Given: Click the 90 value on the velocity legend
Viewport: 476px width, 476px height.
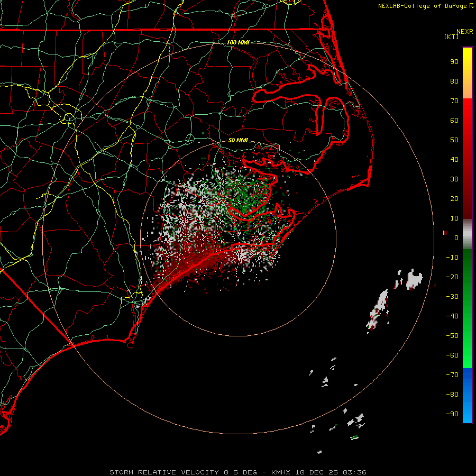Looking at the screenshot, I should click(454, 61).
